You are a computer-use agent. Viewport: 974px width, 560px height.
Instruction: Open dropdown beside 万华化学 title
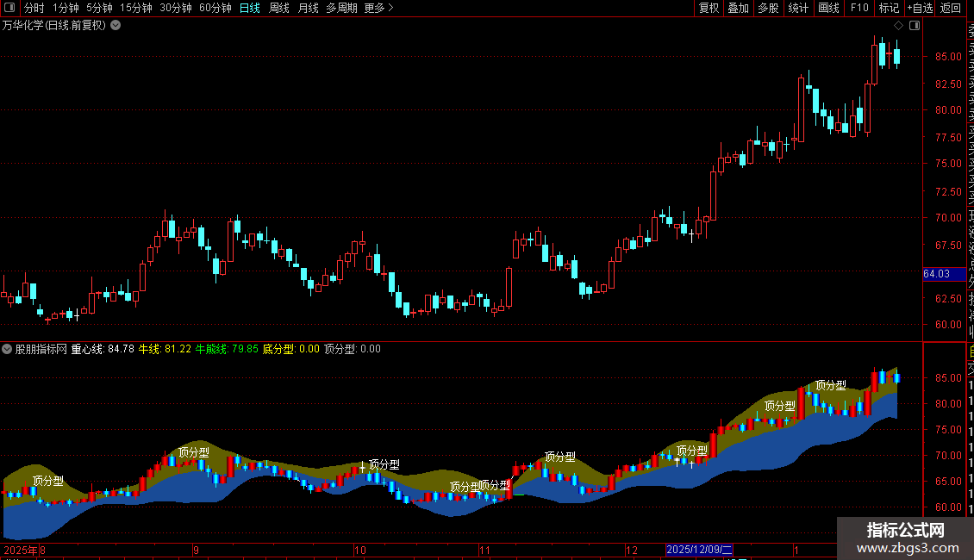[116, 26]
